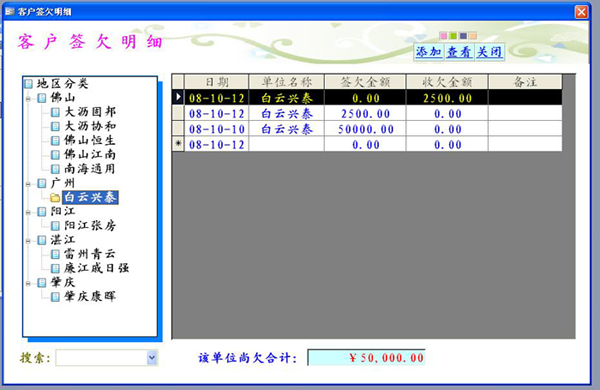Click the 湛江 book icon
Image resolution: width=600 pixels, height=390 pixels.
pyautogui.click(x=42, y=240)
